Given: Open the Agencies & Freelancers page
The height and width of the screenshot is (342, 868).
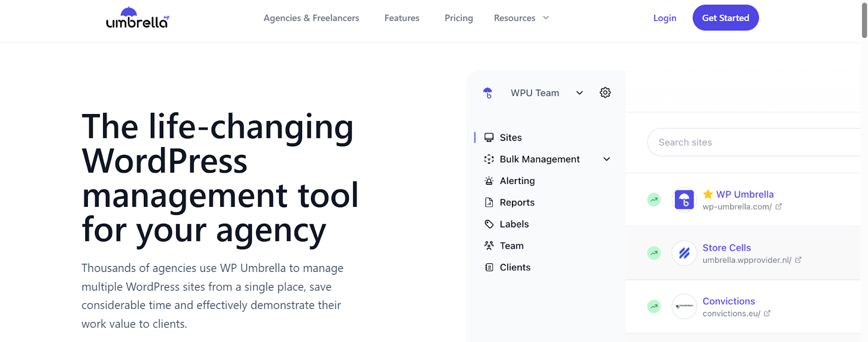Looking at the screenshot, I should [x=311, y=18].
